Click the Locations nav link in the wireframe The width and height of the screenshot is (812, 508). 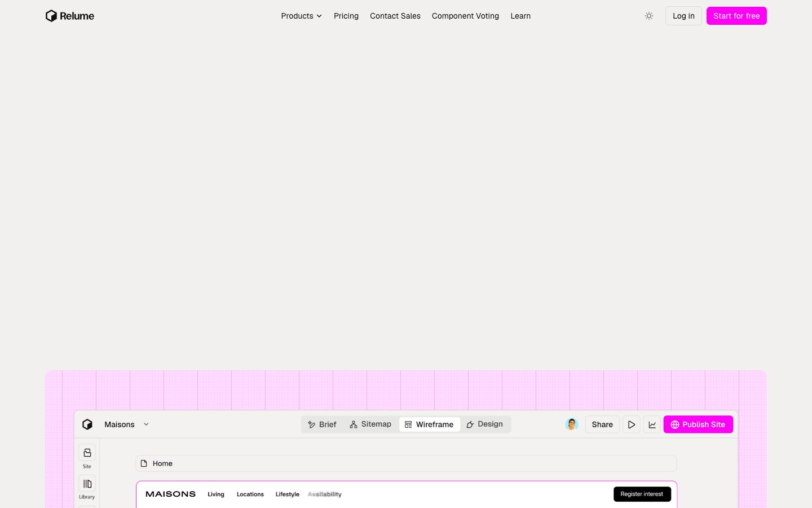(250, 494)
